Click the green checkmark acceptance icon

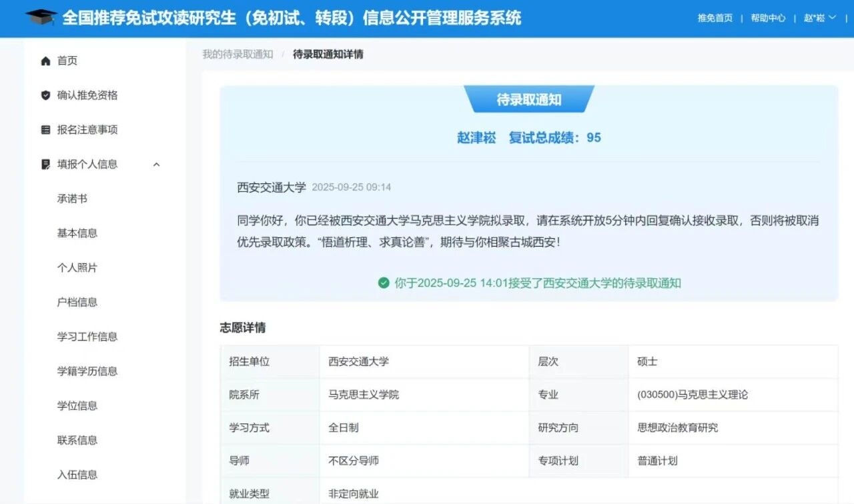click(x=384, y=283)
